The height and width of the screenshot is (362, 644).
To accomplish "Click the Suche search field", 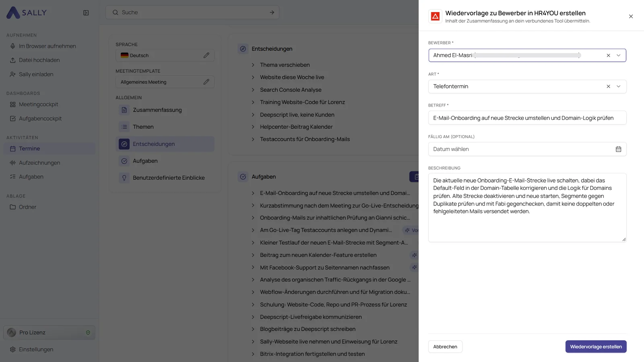I will pyautogui.click(x=192, y=12).
